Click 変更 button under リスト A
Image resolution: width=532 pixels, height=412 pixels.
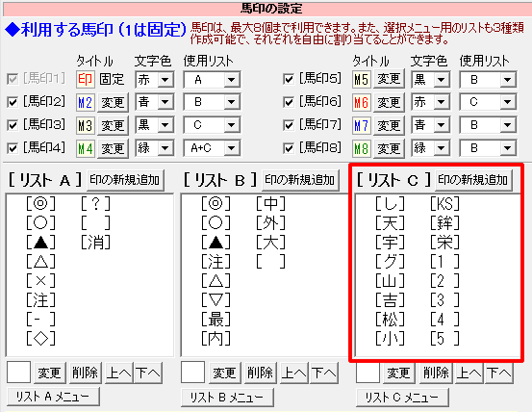pyautogui.click(x=49, y=373)
